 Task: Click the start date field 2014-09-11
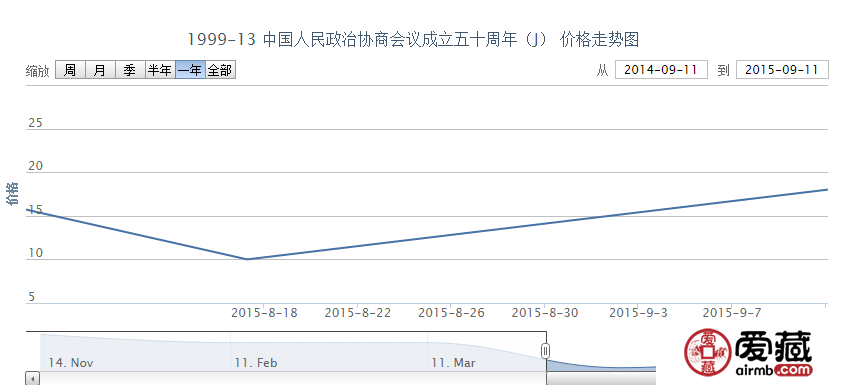coord(661,70)
